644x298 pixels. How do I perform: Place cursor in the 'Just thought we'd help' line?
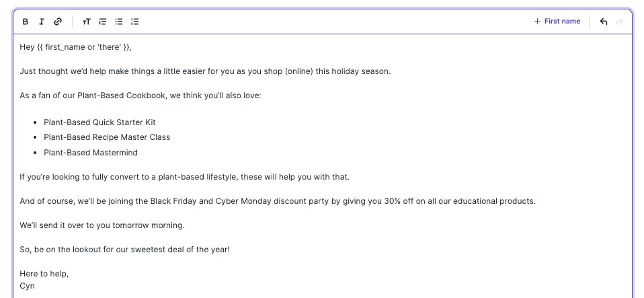pos(205,71)
